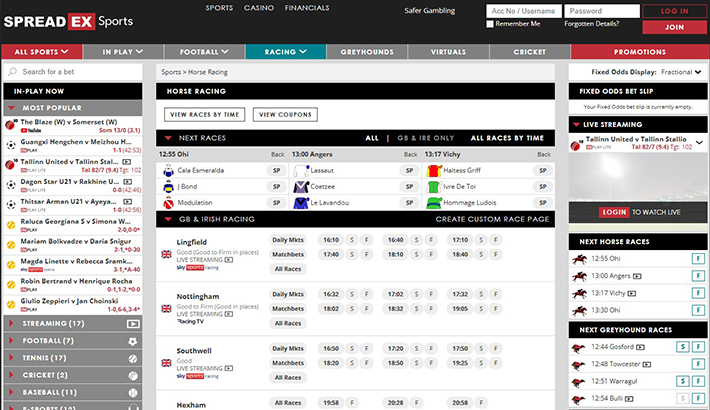Click the Southwell UK flag icon

[167, 363]
